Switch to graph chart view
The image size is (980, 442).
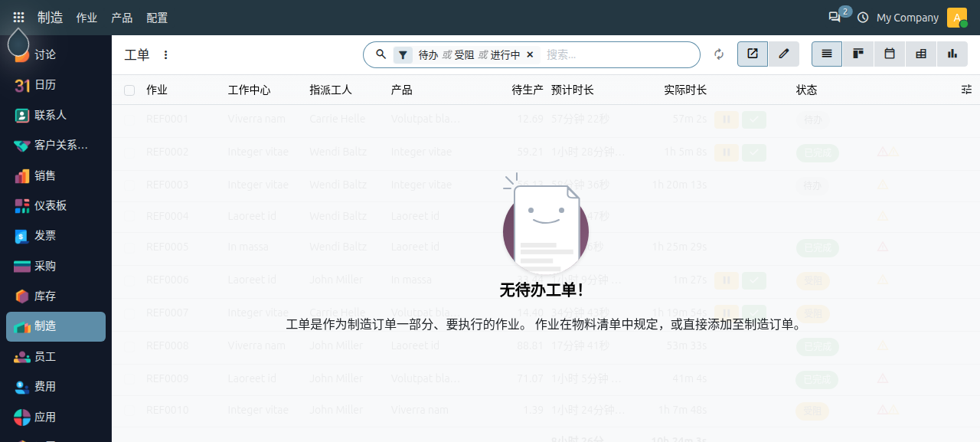tap(952, 54)
